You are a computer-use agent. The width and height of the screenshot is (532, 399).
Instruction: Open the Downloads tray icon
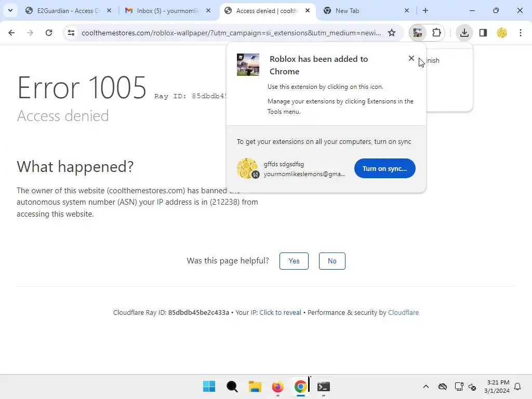[x=464, y=33]
